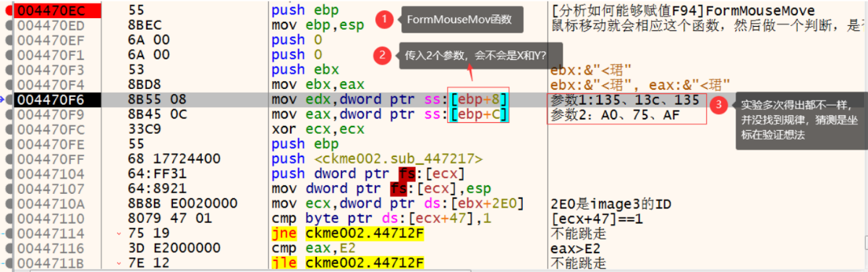Click opcode bytes 64:8921
This screenshot has width=868, height=272.
pyautogui.click(x=158, y=188)
